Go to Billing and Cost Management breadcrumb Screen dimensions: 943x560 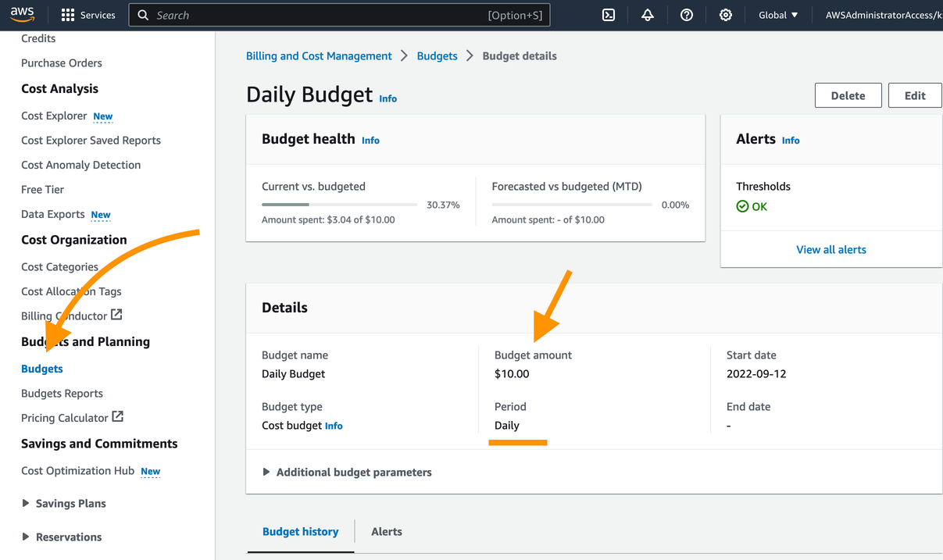(319, 56)
